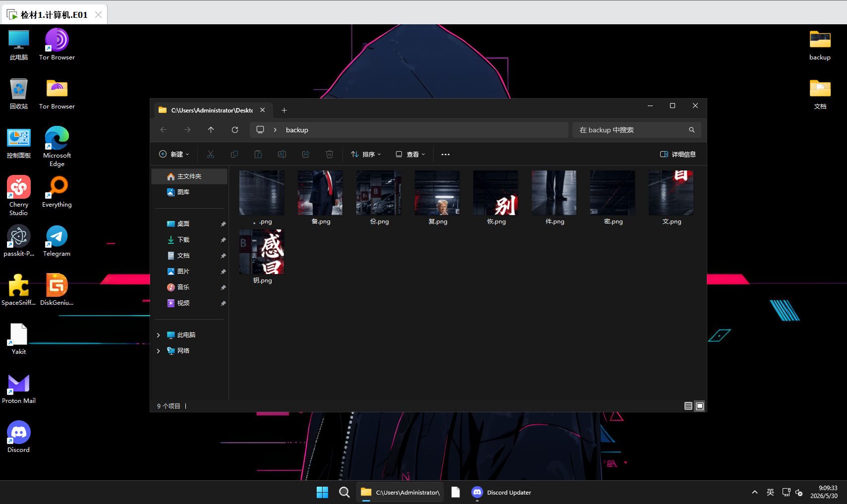Click the refresh icon in Explorer
The image size is (847, 504).
point(235,130)
